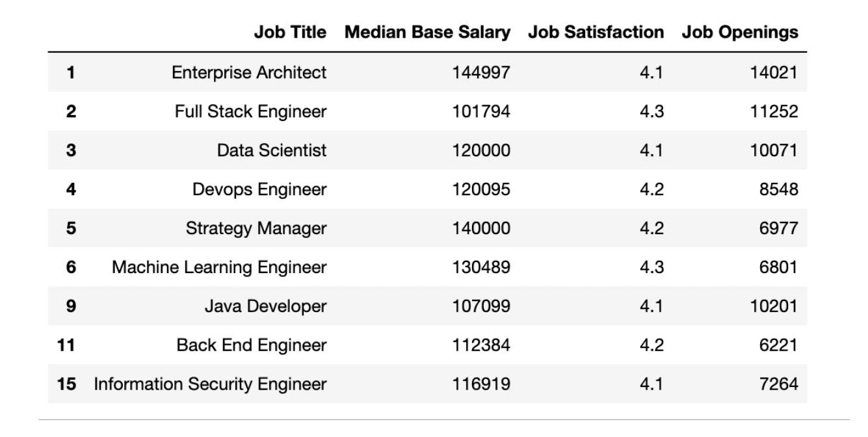Select the Strategy Manager cell
868x437 pixels.
(256, 228)
